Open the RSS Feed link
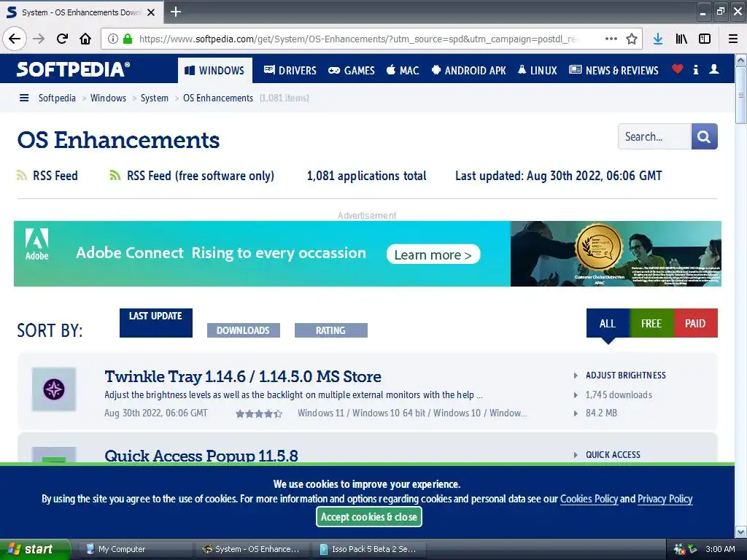Image resolution: width=747 pixels, height=560 pixels. click(x=55, y=176)
